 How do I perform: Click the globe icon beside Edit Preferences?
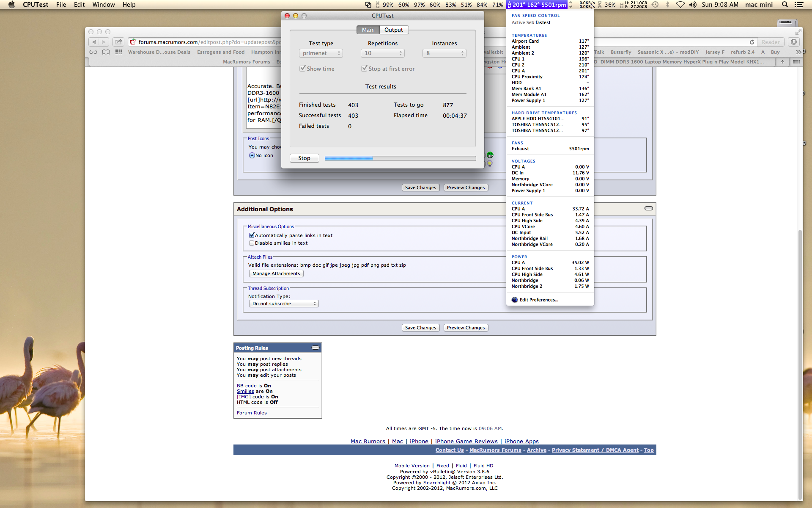[515, 300]
